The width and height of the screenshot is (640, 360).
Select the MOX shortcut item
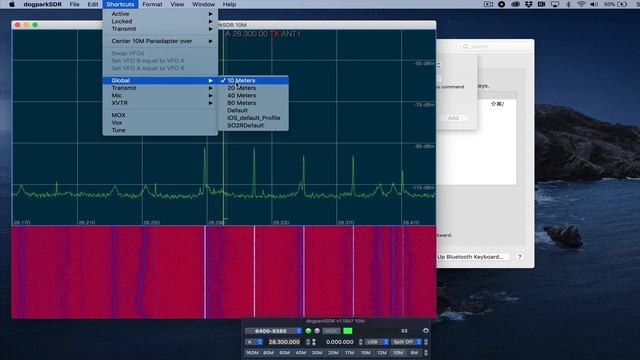pos(160,115)
